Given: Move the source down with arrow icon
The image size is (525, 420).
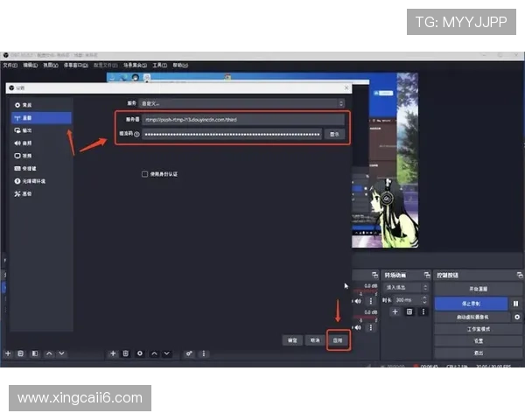Looking at the screenshot, I should [x=167, y=353].
